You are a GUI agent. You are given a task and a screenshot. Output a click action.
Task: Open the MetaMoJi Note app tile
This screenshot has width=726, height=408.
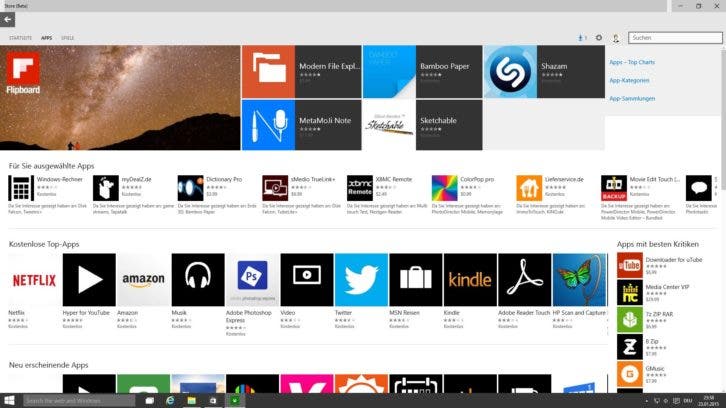[301, 125]
